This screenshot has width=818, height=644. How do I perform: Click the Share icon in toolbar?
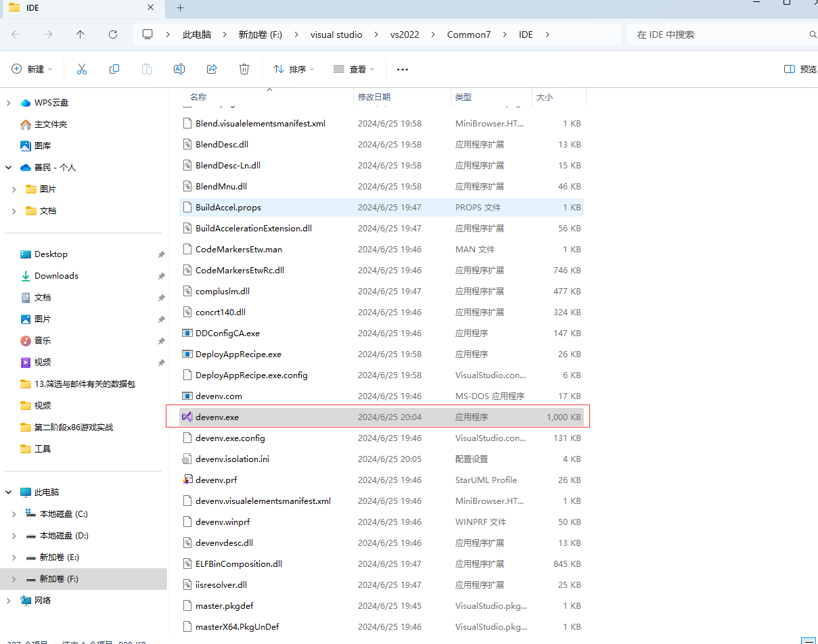212,69
